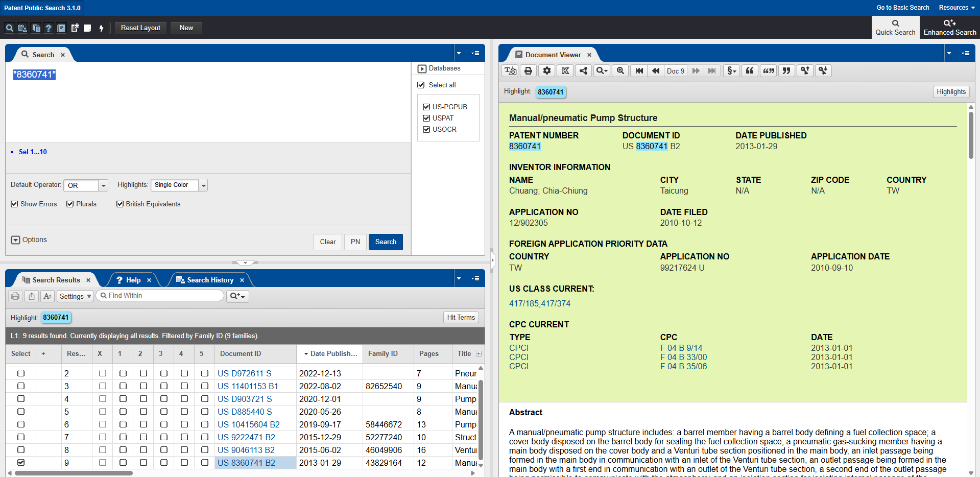980x477 pixels.
Task: Click the Reset Layout button
Action: [140, 28]
